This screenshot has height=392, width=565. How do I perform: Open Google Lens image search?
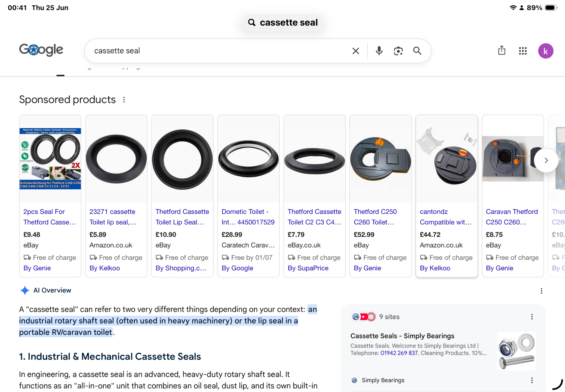click(x=398, y=51)
